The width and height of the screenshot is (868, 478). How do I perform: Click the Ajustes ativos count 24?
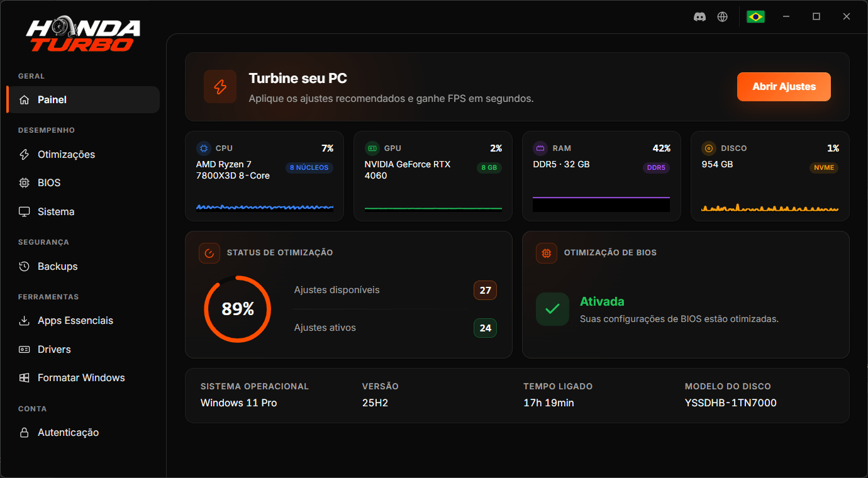(485, 328)
